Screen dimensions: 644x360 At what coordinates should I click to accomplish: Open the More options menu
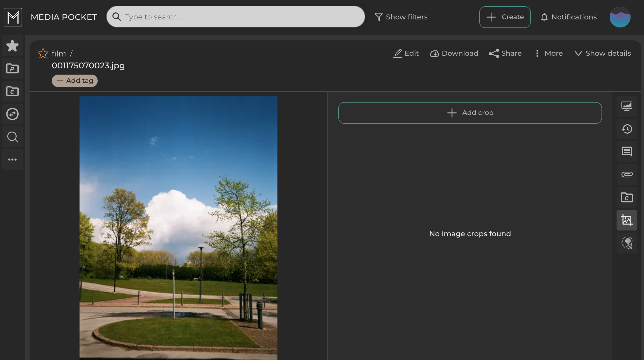[x=549, y=53]
